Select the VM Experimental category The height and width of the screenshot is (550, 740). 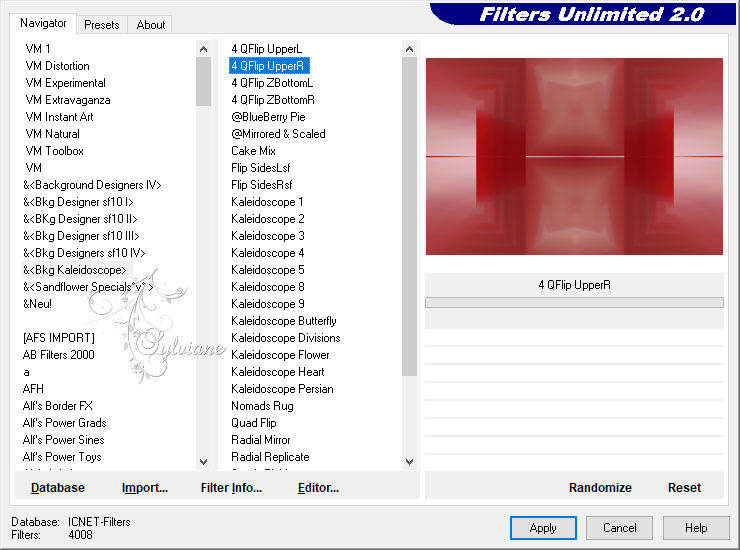[65, 83]
